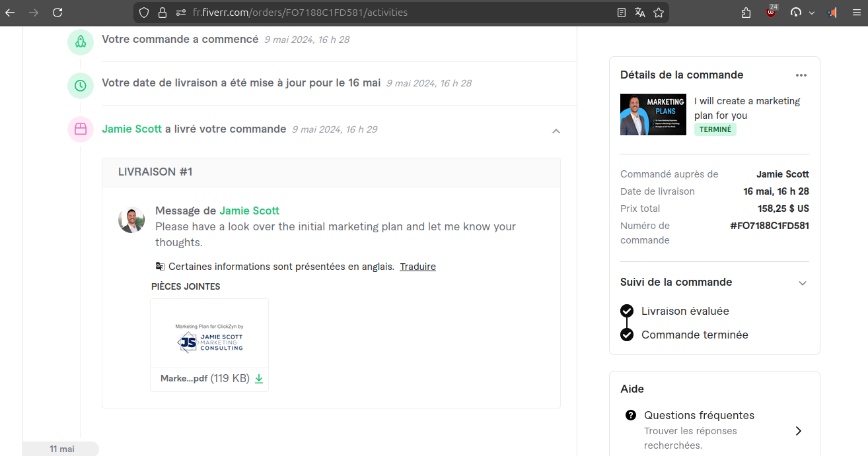Open the three-dots menu in Détails de la commande

(801, 75)
